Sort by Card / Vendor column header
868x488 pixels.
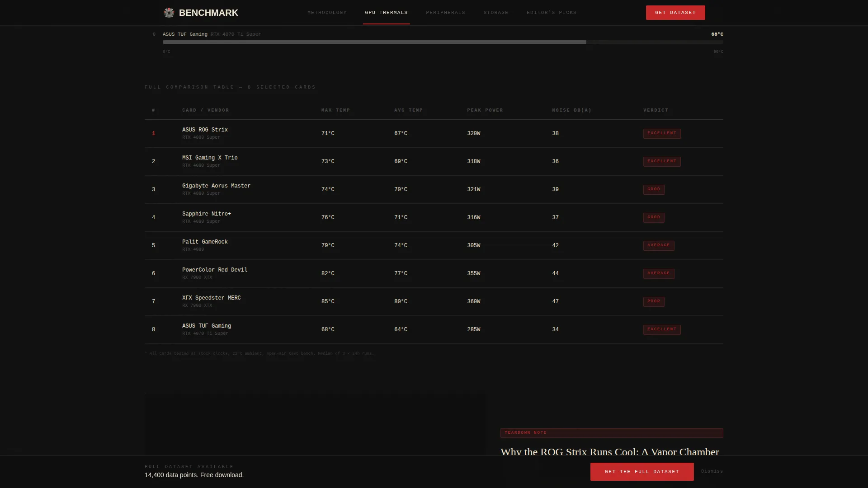pos(206,110)
